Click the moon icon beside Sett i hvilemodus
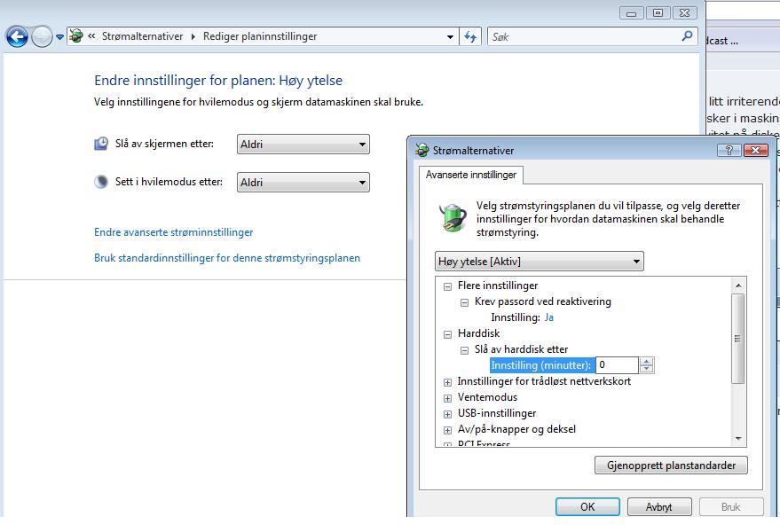 tap(101, 182)
